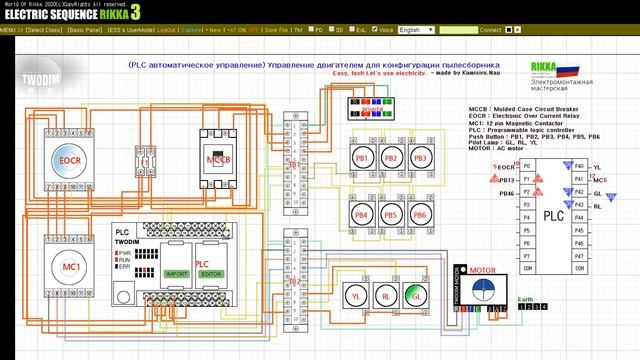Viewport: 640px width, 360px height.
Task: Click the TM toolbar item
Action: pyautogui.click(x=298, y=30)
